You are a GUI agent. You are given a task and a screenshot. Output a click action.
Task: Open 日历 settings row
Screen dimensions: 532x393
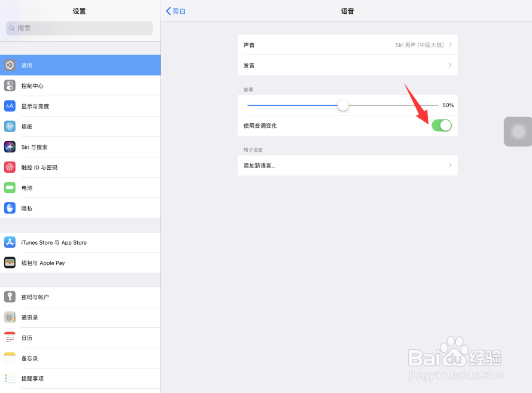tap(80, 338)
